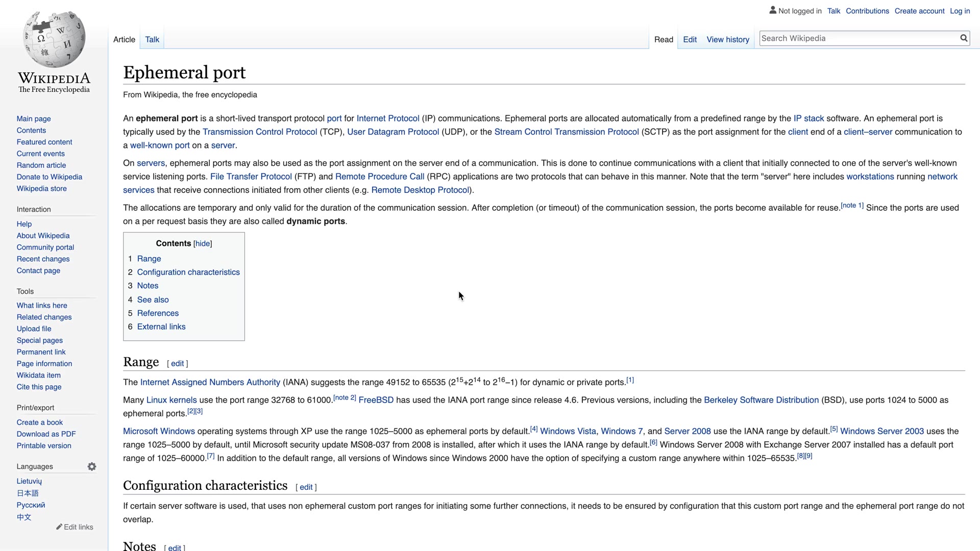Viewport: 980px width, 551px height.
Task: Edit the Range section
Action: [x=177, y=364]
